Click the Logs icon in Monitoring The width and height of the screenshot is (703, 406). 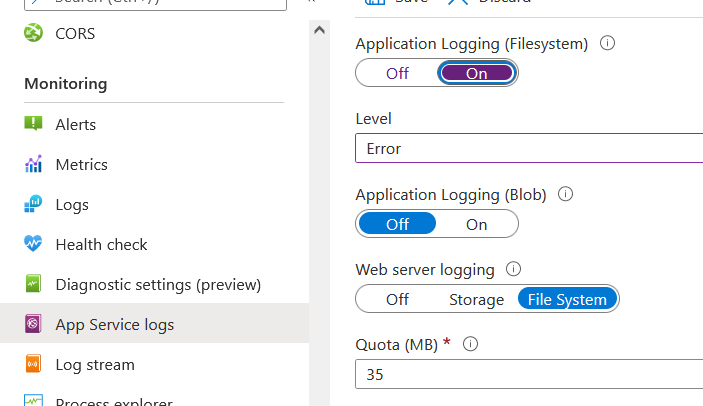[33, 204]
